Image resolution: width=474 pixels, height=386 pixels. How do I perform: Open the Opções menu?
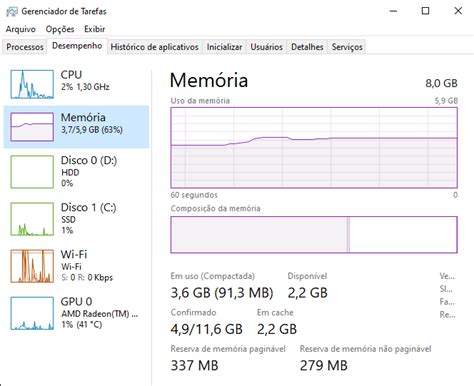[60, 29]
